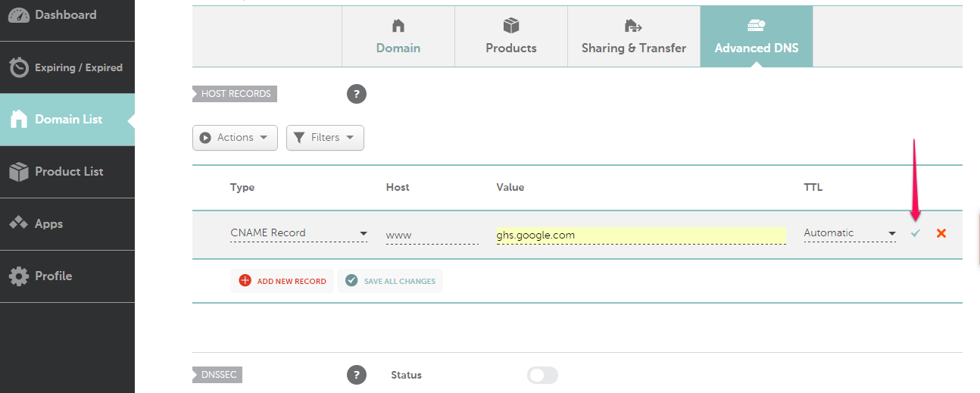
Task: Open Profile settings with the gear icon
Action: point(19,276)
